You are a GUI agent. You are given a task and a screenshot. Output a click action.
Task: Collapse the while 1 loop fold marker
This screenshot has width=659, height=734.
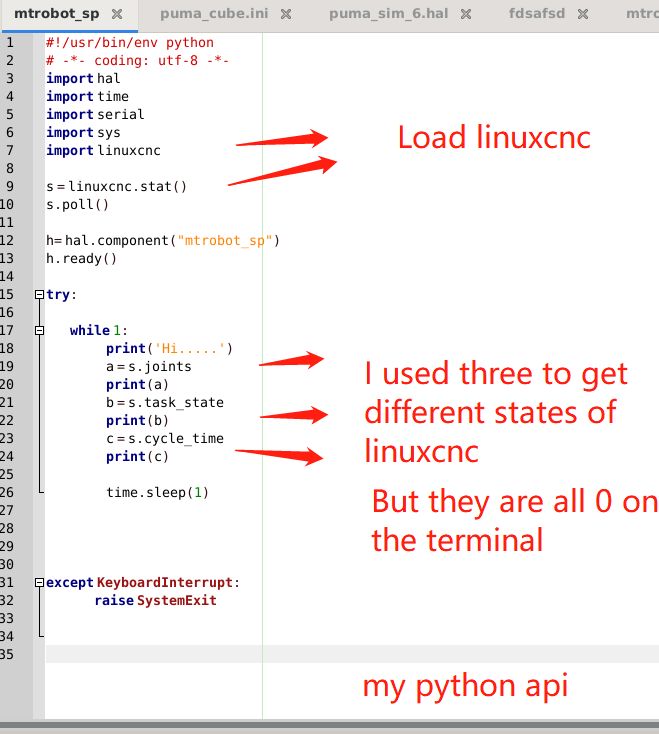point(39,330)
